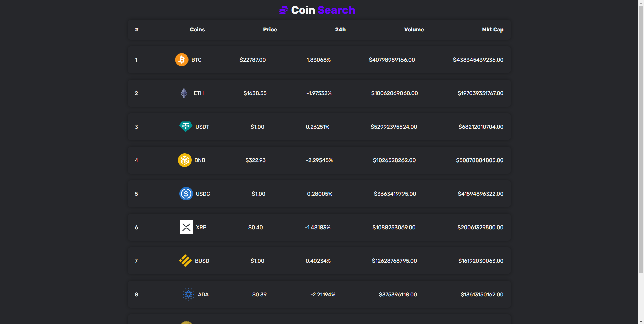The height and width of the screenshot is (324, 644).
Task: Click the Mkt Cap column header
Action: click(493, 29)
